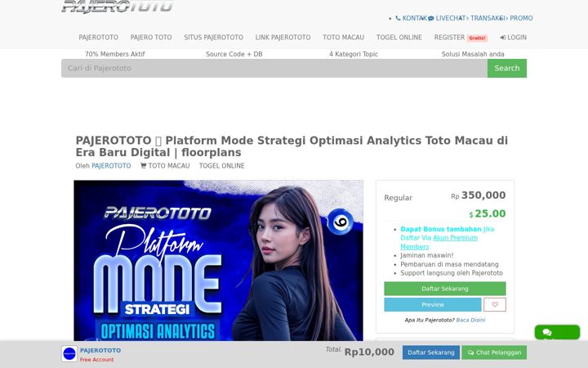The width and height of the screenshot is (588, 368).
Task: Click the Rp10,000 total amount
Action: click(369, 352)
